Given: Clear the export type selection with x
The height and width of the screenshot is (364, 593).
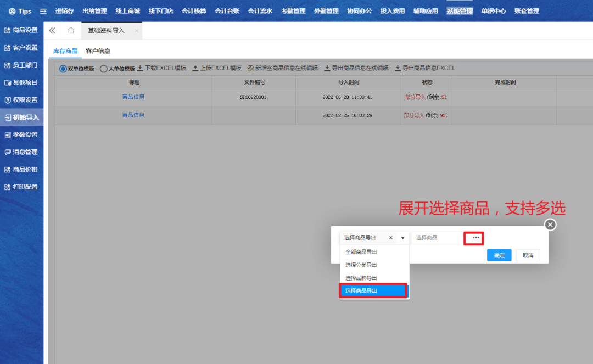Looking at the screenshot, I should tap(390, 238).
